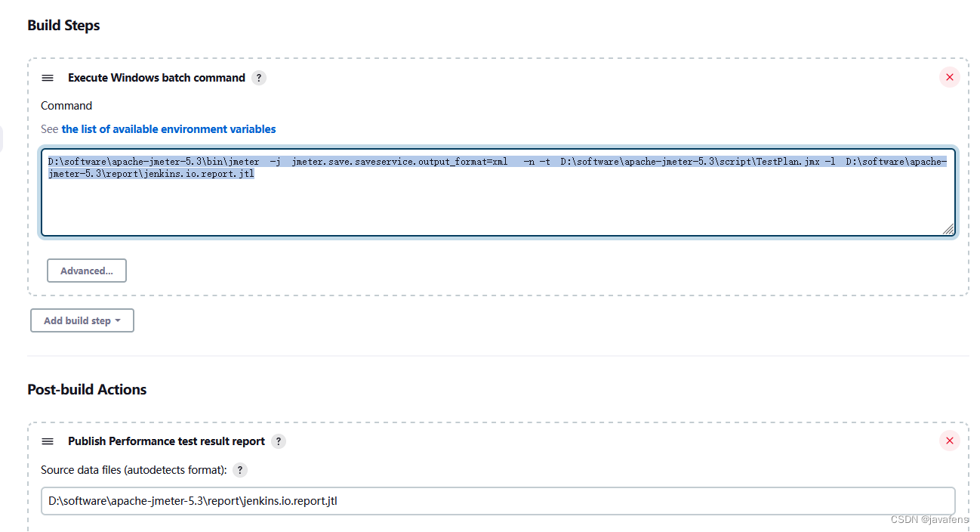
Task: Click the Add build step chevron arrow
Action: pos(117,320)
